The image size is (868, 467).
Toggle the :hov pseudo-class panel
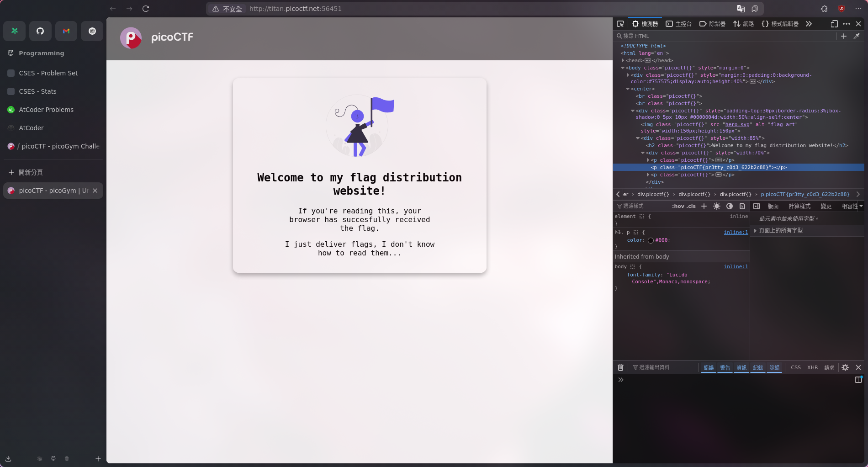pyautogui.click(x=677, y=206)
